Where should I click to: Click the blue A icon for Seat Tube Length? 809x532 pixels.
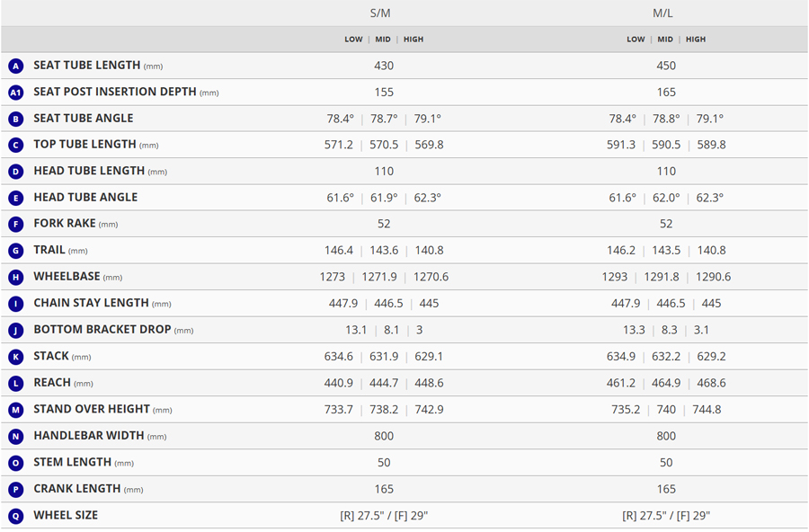click(15, 66)
